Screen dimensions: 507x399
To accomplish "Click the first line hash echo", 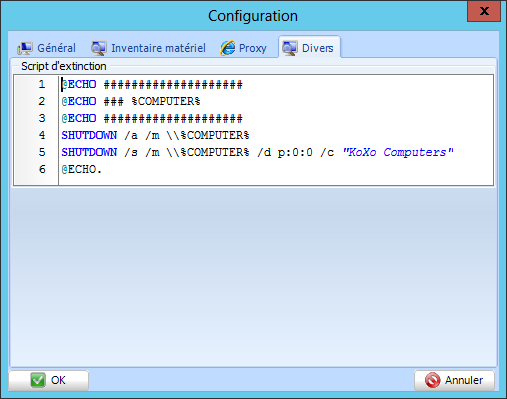I will [152, 84].
